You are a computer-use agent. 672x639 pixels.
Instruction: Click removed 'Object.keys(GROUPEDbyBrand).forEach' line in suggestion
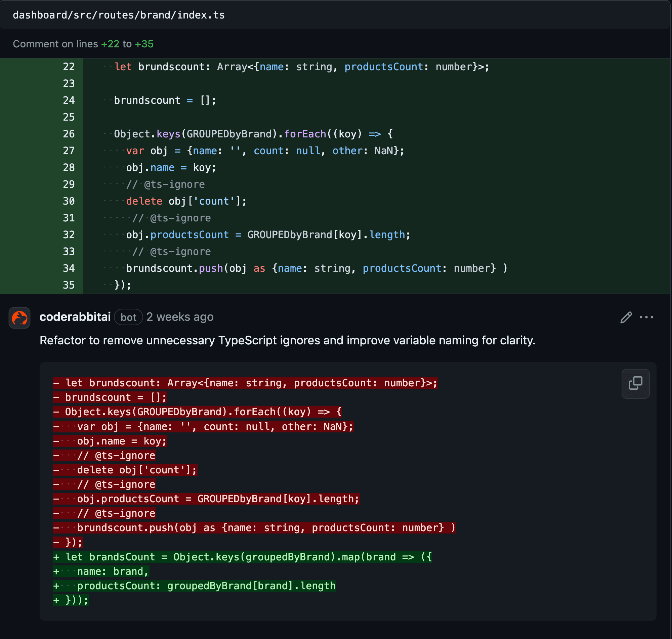click(197, 412)
